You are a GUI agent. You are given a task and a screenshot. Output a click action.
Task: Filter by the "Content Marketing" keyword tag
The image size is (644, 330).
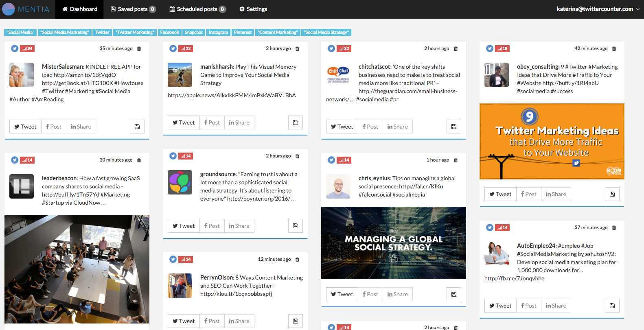click(x=278, y=32)
